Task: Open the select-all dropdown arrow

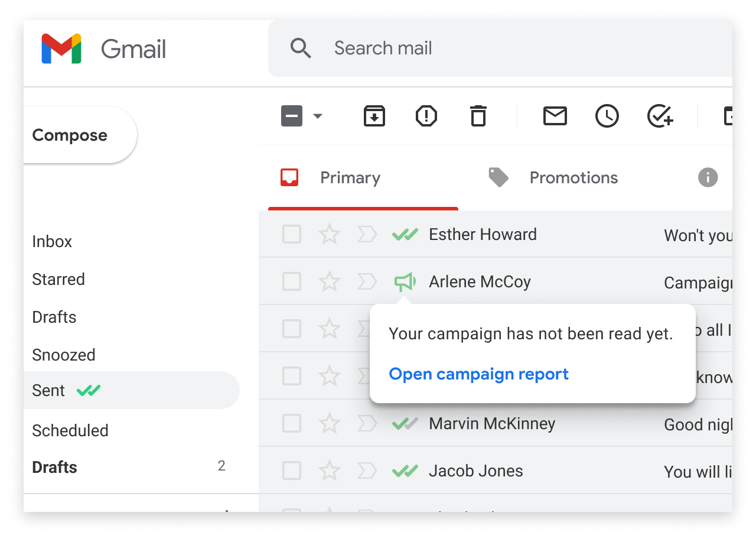Action: [318, 116]
